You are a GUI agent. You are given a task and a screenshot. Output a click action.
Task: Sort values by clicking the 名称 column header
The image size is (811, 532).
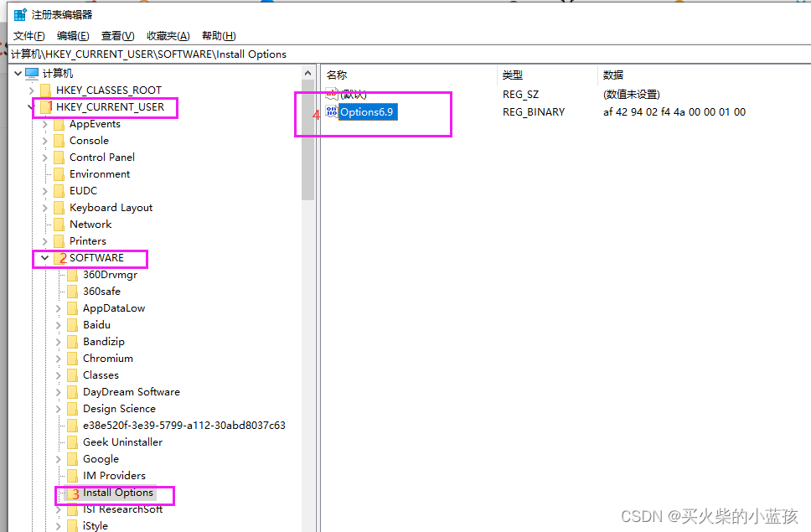337,75
